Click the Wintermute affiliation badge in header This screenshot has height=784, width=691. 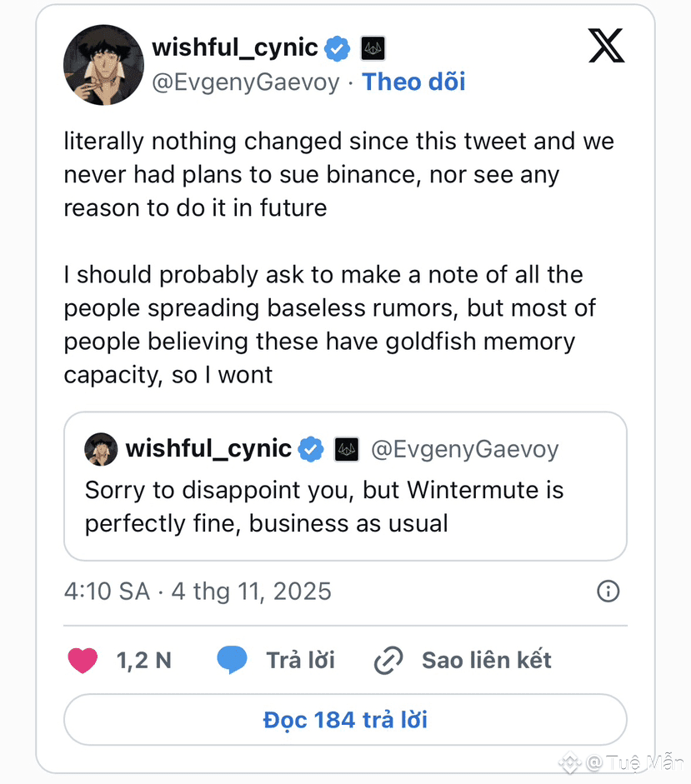coord(373,48)
